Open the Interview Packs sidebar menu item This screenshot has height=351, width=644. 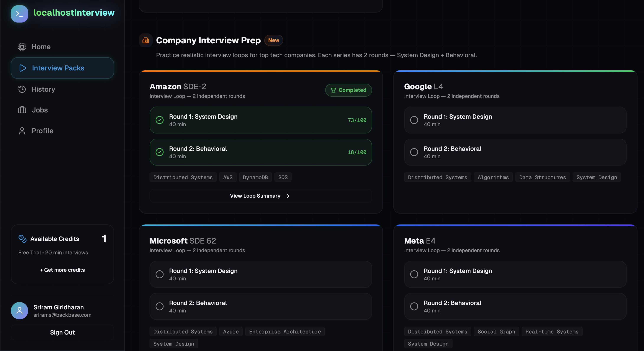click(x=62, y=68)
